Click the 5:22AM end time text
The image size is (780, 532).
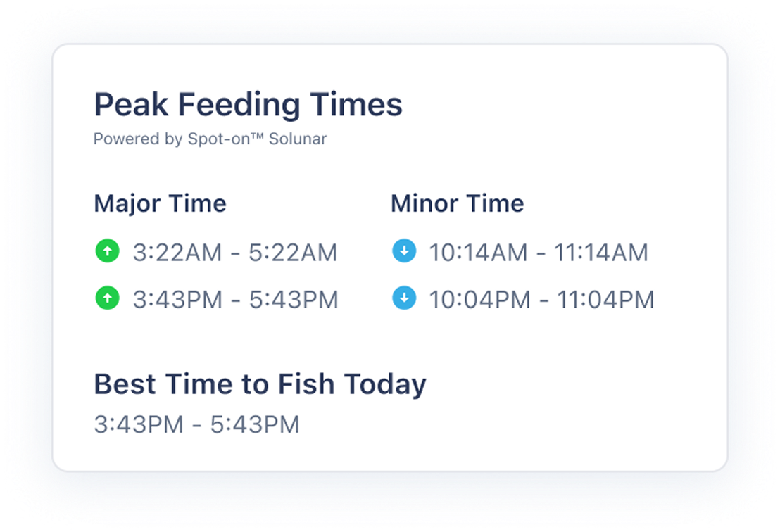coord(293,252)
